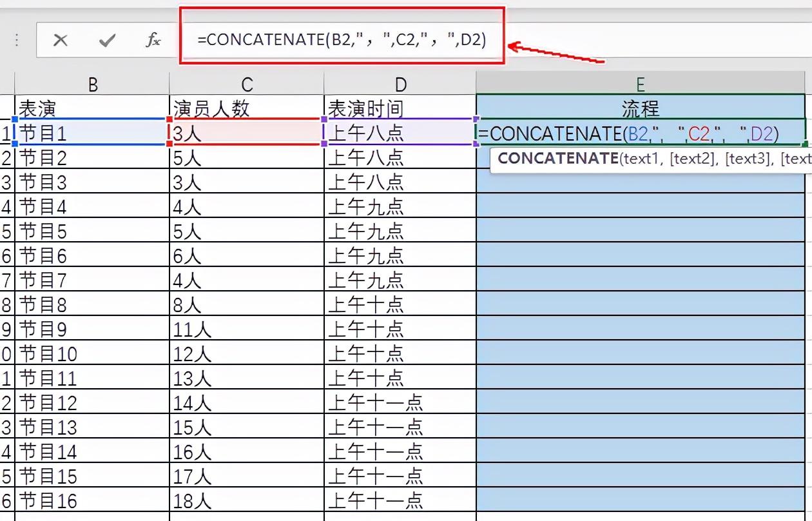Select the 4人 cell in 节目4 row
The height and width of the screenshot is (521, 812).
tap(247, 206)
